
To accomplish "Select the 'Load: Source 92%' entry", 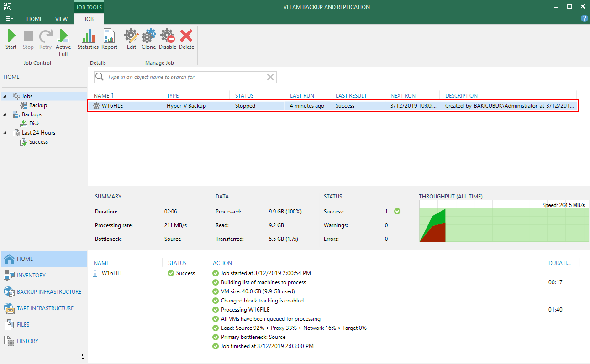I will point(294,328).
